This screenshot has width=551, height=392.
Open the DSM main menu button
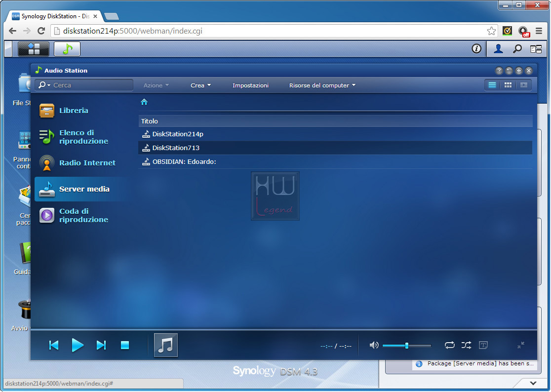[x=34, y=49]
